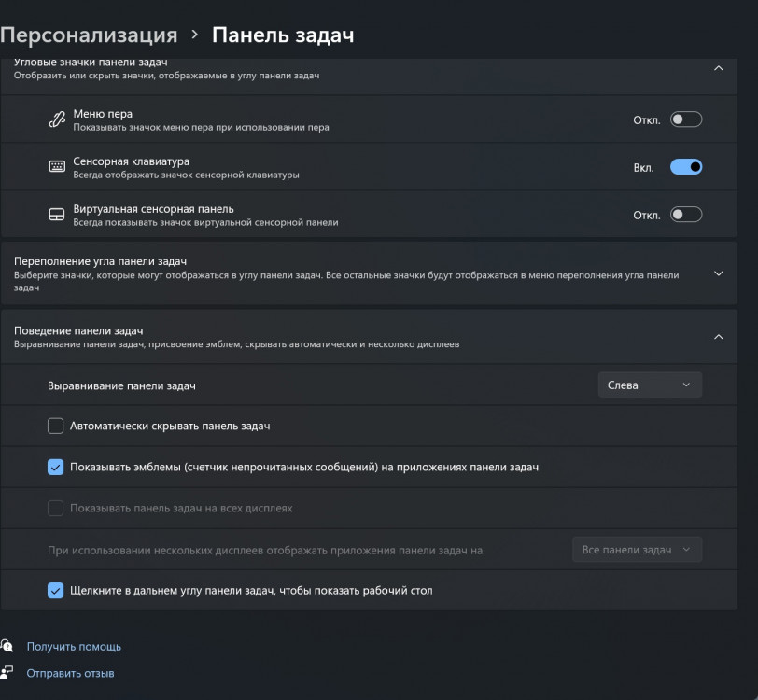
Task: Check Автоматически скрывать панель задач
Action: [55, 427]
